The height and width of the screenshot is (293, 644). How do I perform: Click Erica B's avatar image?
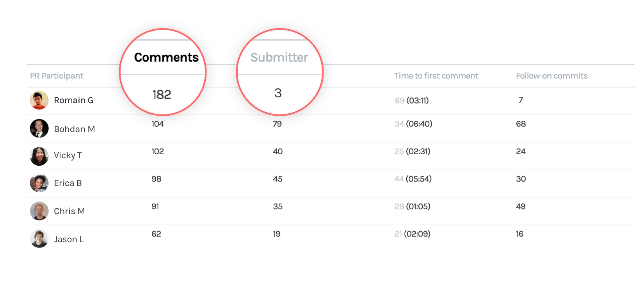(x=39, y=183)
